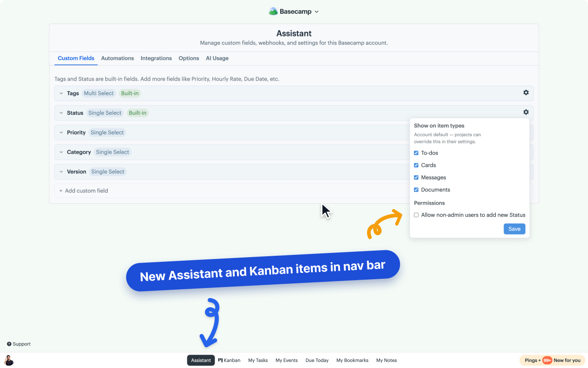
Task: Expand the Tags field row
Action: click(x=61, y=93)
